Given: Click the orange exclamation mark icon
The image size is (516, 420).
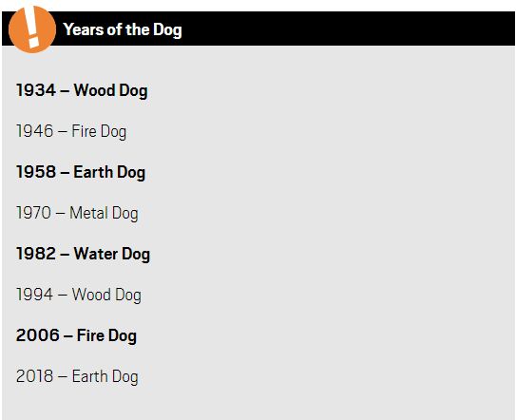Looking at the screenshot, I should pyautogui.click(x=32, y=29).
